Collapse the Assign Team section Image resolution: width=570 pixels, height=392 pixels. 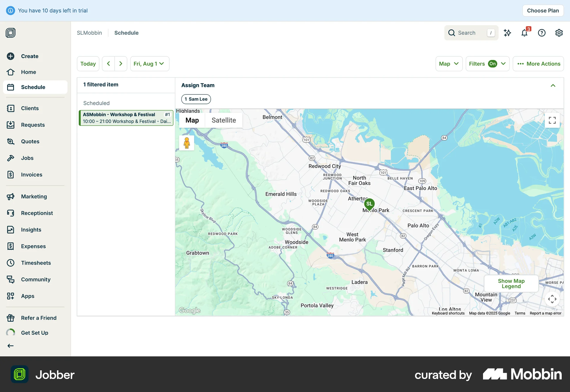[x=553, y=86]
